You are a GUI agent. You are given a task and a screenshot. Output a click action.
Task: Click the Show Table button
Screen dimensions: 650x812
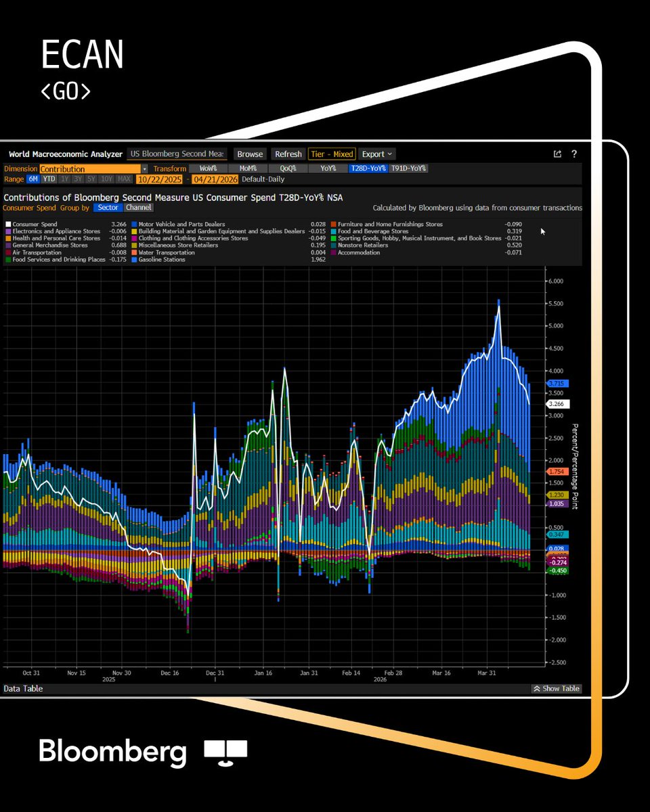point(557,688)
